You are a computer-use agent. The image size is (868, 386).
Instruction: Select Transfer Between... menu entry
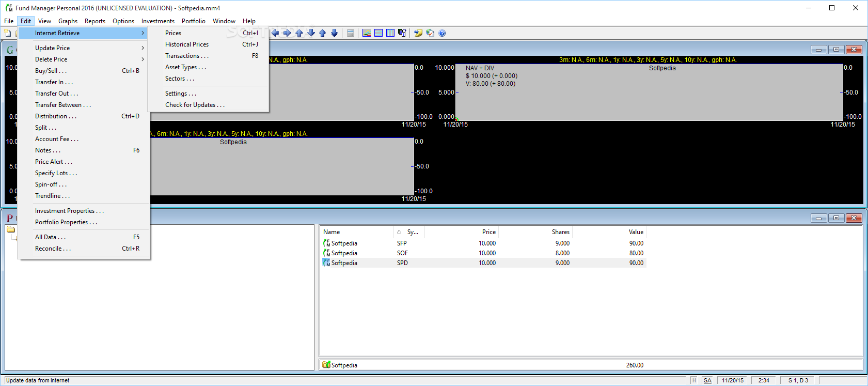click(84, 105)
